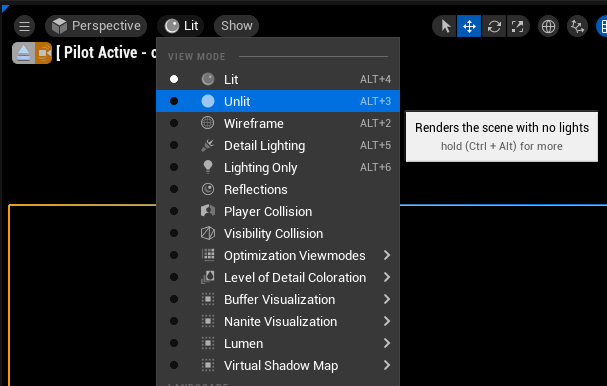Choose Lighting Only view mode entry
This screenshot has width=607, height=386.
(x=278, y=167)
